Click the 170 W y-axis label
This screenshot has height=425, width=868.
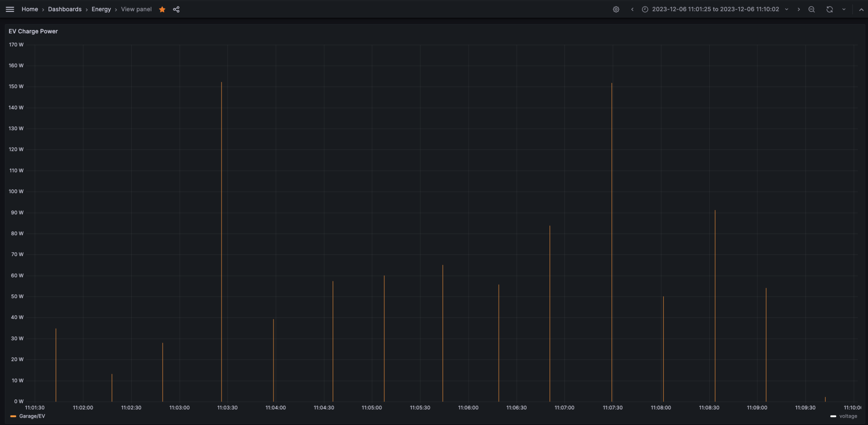pyautogui.click(x=16, y=45)
